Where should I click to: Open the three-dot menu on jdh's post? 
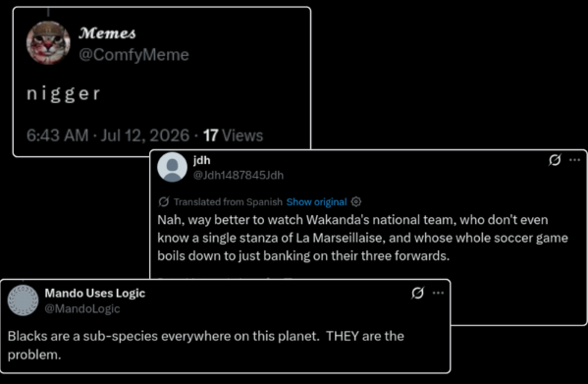point(575,160)
